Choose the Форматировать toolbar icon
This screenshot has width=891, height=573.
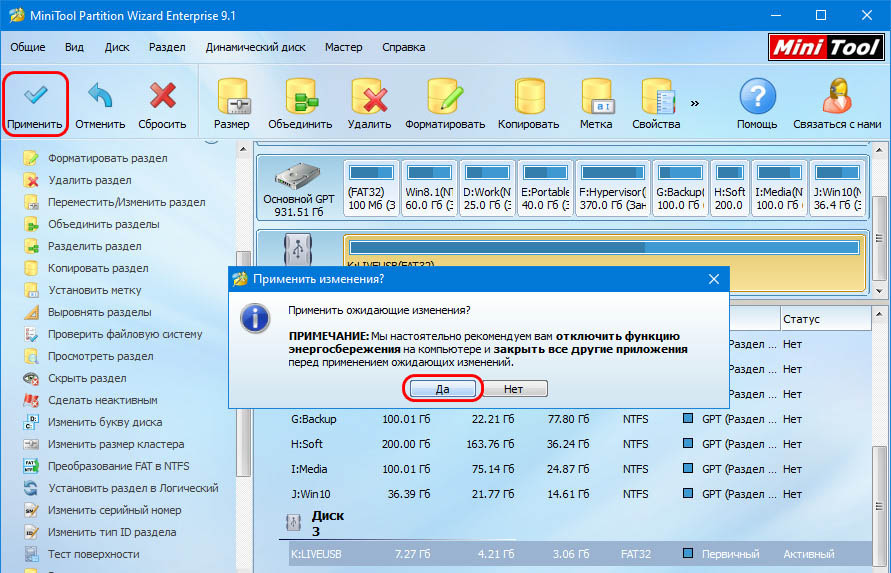(x=444, y=97)
